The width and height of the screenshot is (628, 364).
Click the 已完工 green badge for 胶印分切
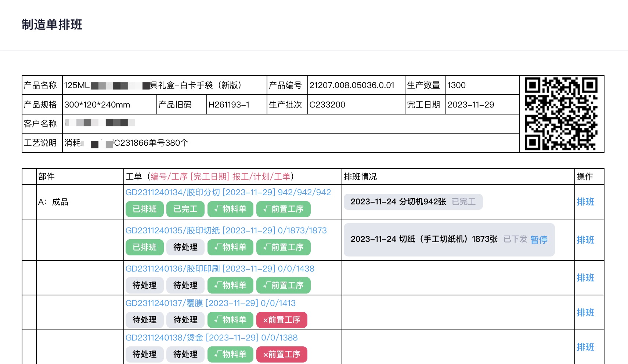coord(185,209)
